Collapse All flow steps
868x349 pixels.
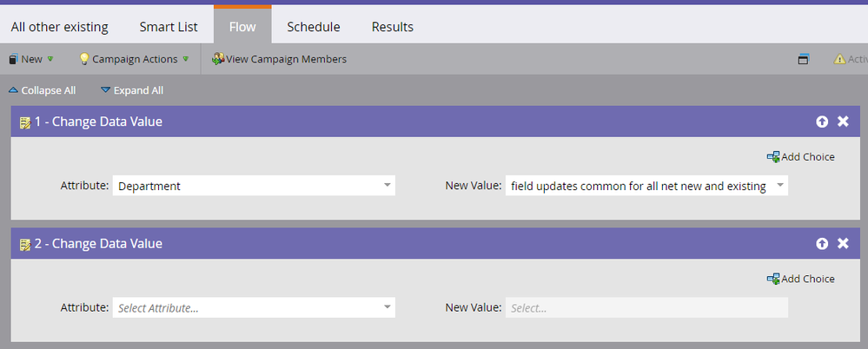(x=42, y=90)
